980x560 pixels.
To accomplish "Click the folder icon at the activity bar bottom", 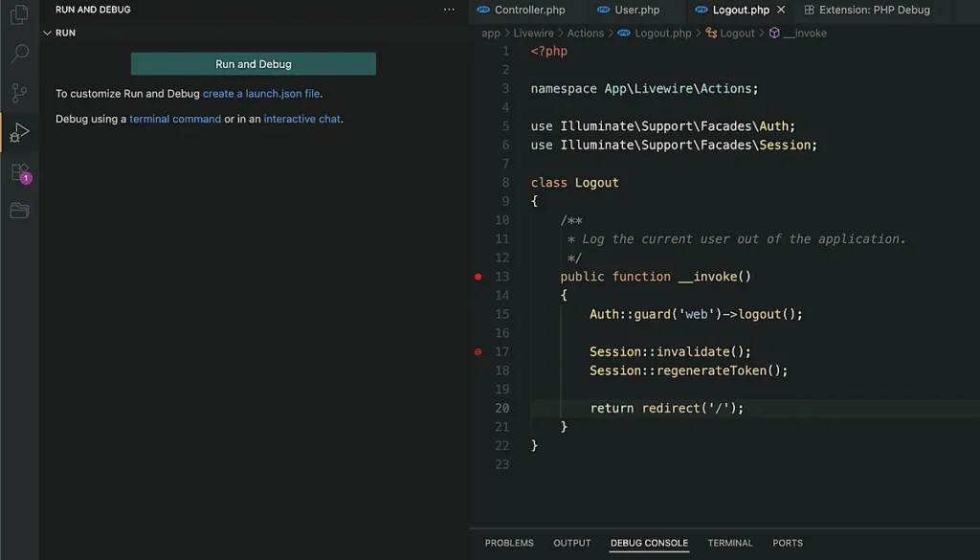I will (x=19, y=211).
